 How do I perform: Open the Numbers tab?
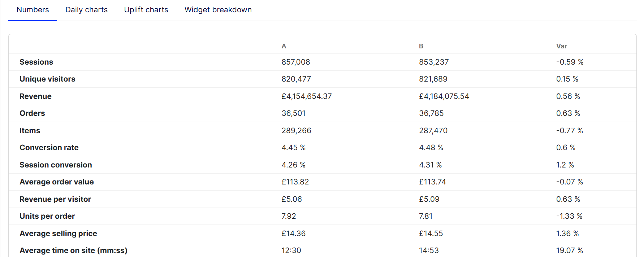pyautogui.click(x=33, y=10)
